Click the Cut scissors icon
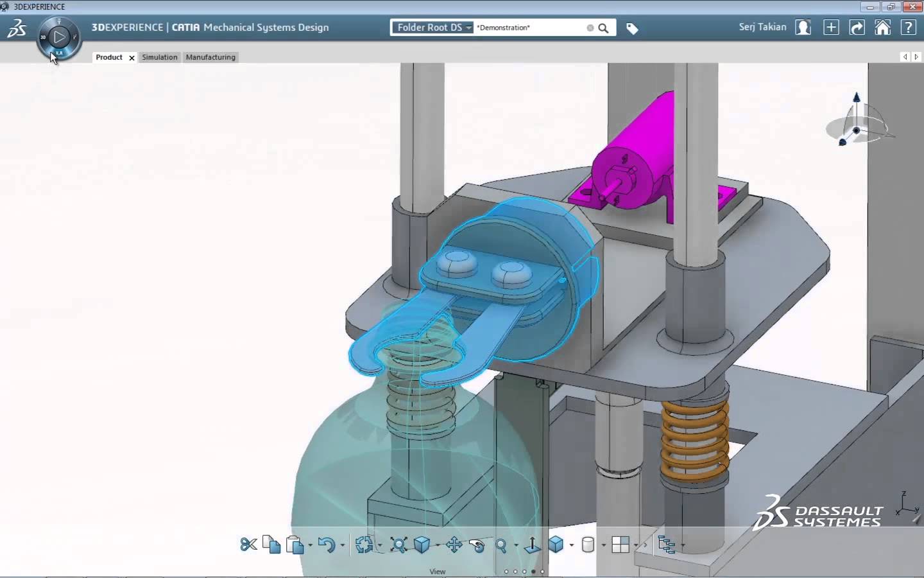The width and height of the screenshot is (924, 578). (x=248, y=545)
